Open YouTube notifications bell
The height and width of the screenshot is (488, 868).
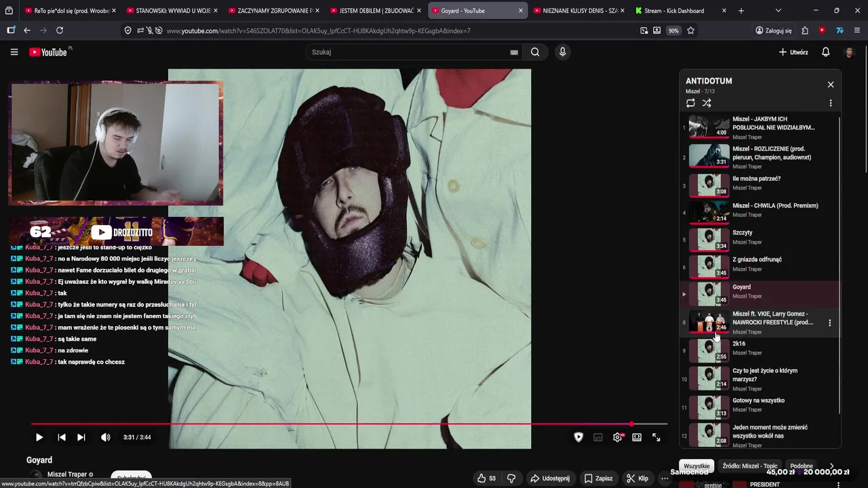825,52
